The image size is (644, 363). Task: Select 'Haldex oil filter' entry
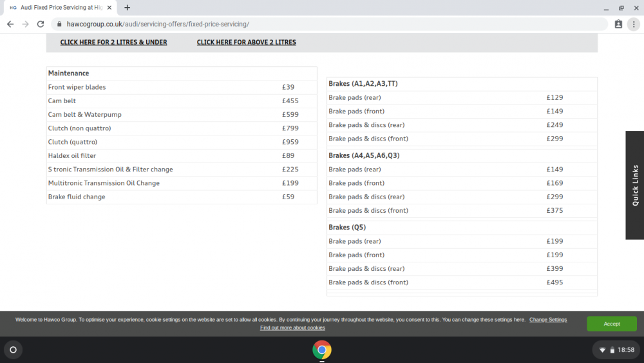[x=72, y=156]
